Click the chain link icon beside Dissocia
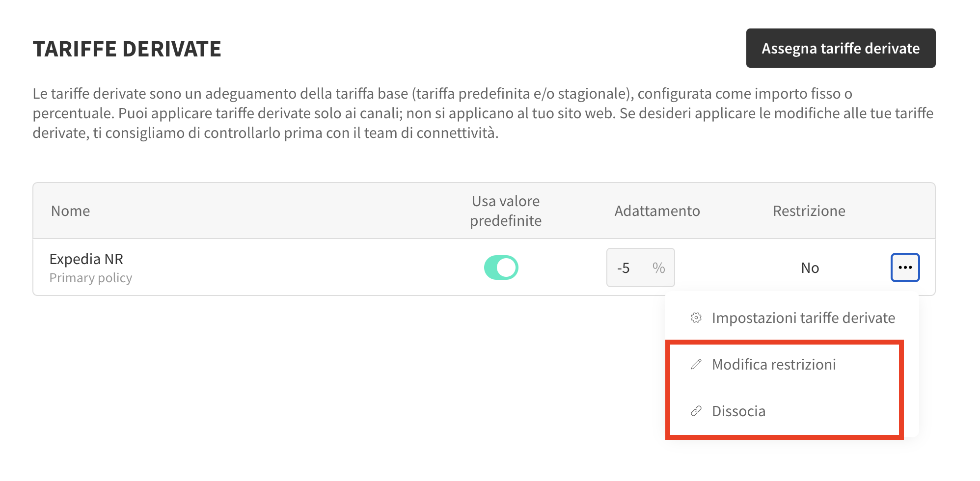Image resolution: width=980 pixels, height=481 pixels. 696,411
